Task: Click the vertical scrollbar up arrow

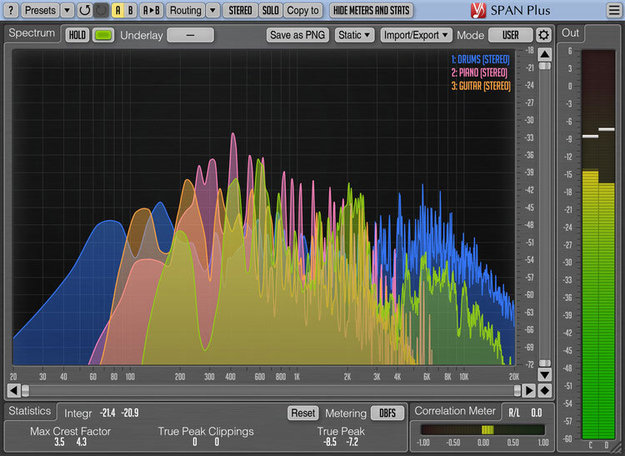Action: tap(545, 53)
